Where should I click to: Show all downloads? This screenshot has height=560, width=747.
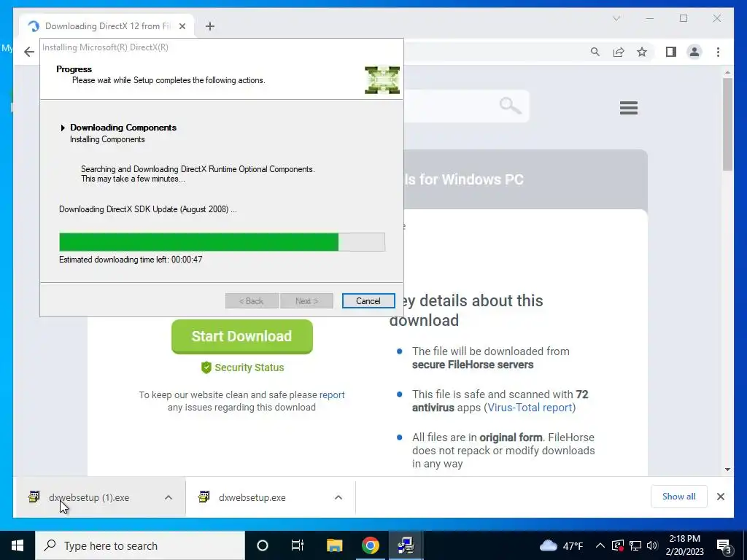click(x=679, y=497)
